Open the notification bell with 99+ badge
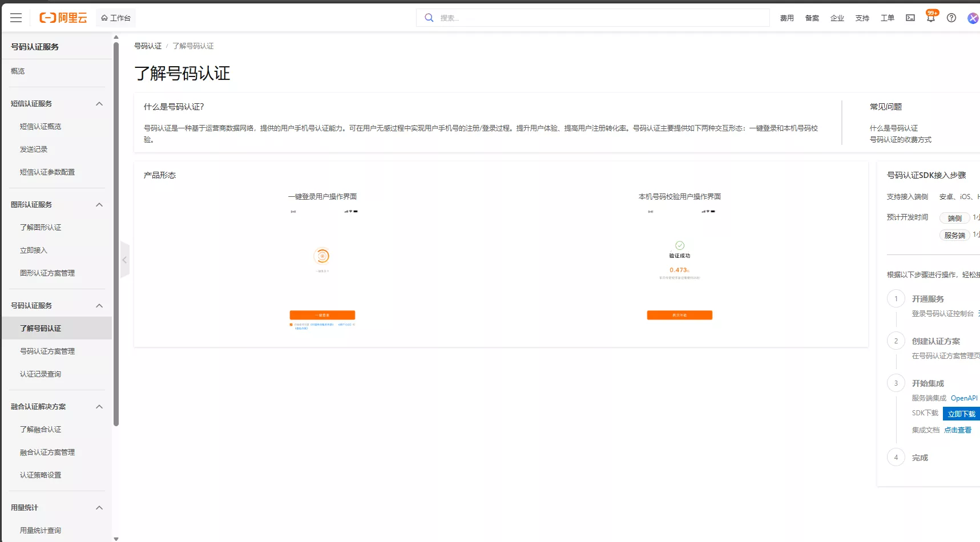Image resolution: width=980 pixels, height=542 pixels. pos(930,18)
